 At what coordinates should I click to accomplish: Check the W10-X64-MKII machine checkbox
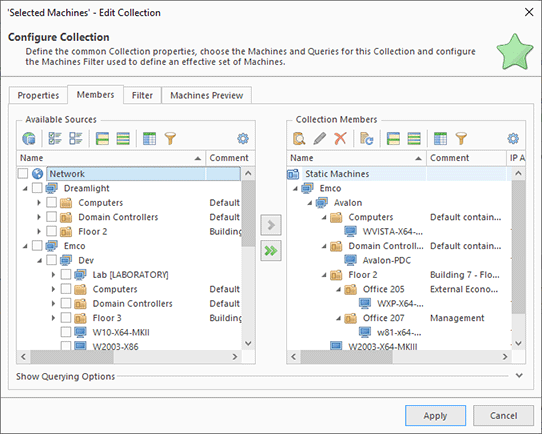(66, 332)
